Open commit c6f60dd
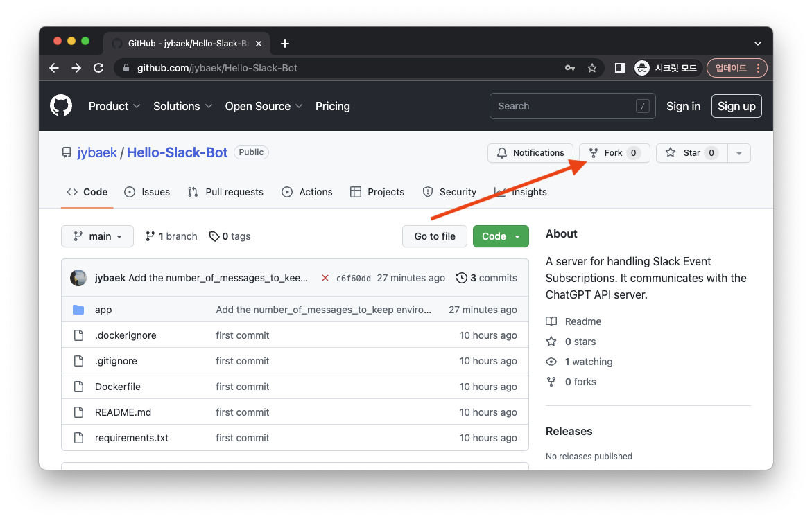812x521 pixels. pyautogui.click(x=354, y=279)
